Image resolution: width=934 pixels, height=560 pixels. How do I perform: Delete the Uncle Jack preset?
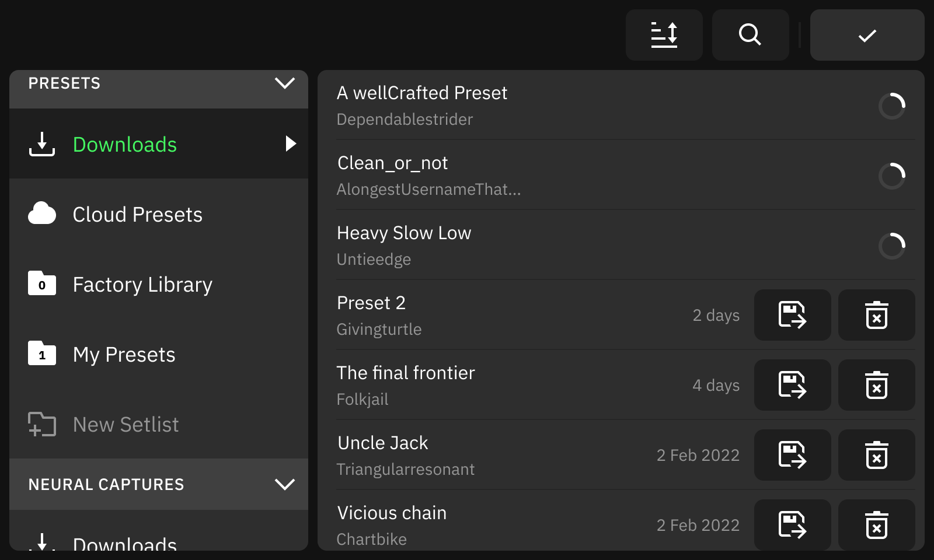[876, 455]
